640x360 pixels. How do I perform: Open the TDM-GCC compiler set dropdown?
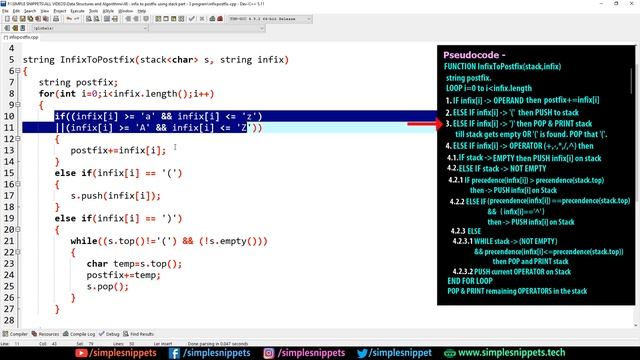pyautogui.click(x=269, y=19)
